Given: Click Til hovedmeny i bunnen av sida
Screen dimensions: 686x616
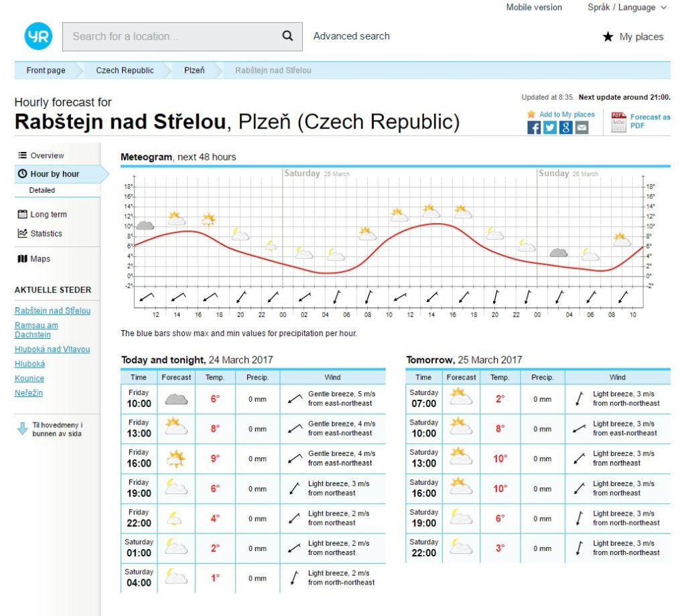Looking at the screenshot, I should click(x=58, y=429).
